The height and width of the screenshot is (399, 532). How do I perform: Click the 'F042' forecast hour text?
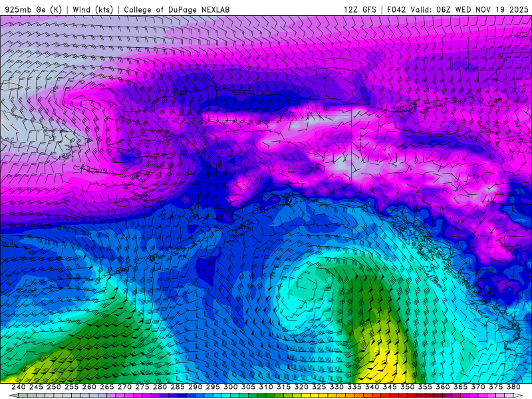point(396,9)
